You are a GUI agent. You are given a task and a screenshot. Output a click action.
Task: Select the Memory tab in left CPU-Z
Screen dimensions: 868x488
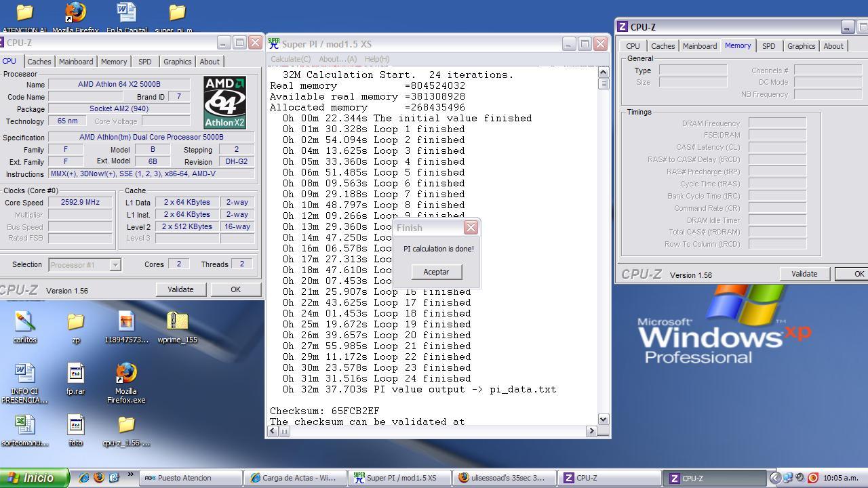114,62
